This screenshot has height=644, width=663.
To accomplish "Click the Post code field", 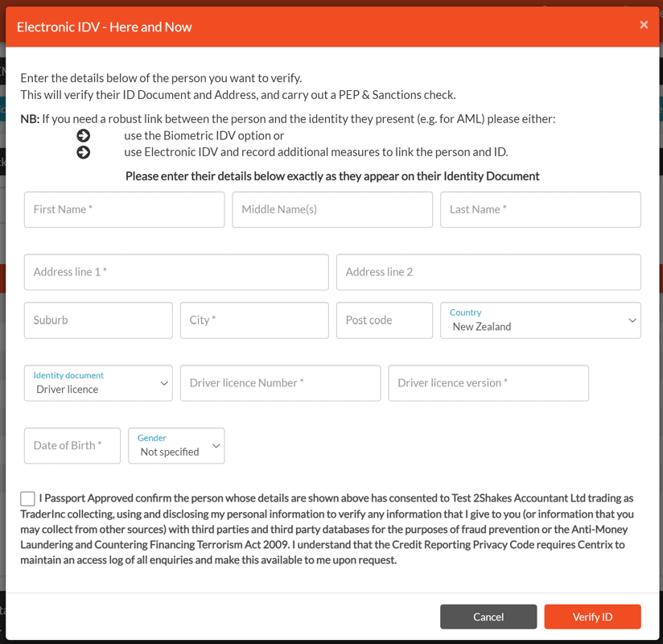I will point(384,320).
